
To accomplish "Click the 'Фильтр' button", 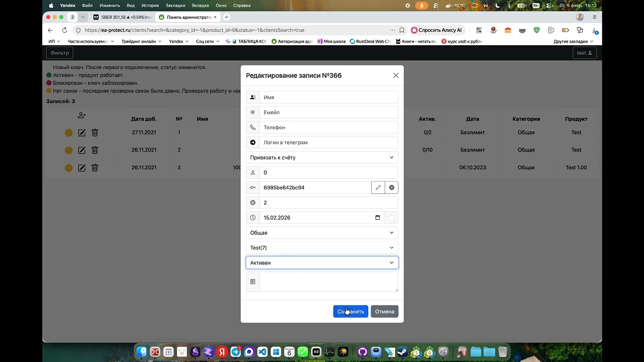I will [60, 53].
